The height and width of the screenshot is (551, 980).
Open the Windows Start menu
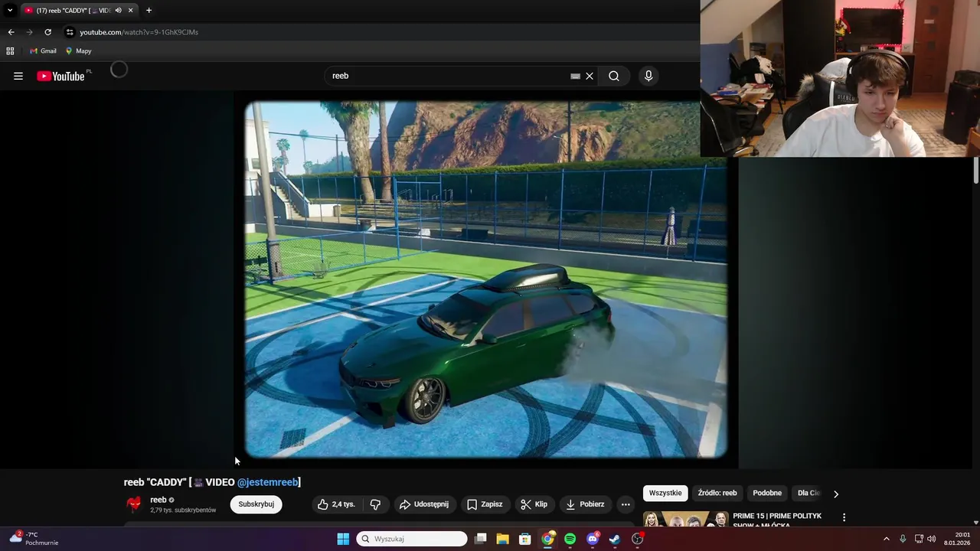pos(343,539)
